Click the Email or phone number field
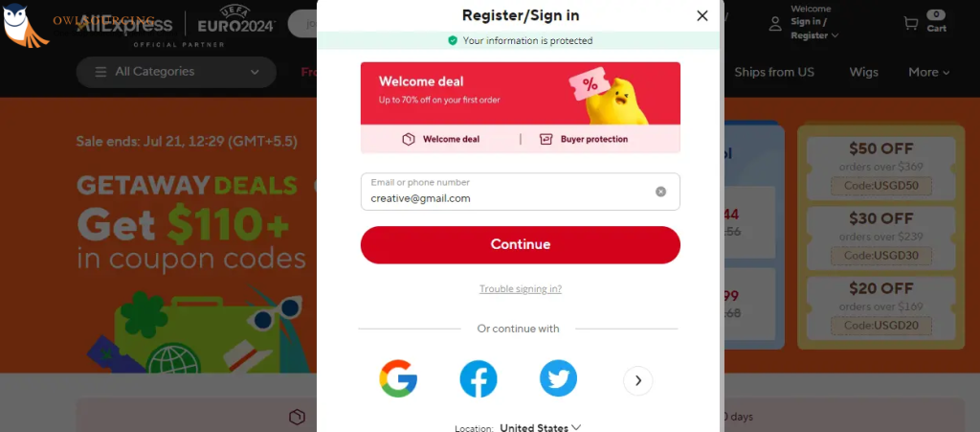The height and width of the screenshot is (432, 980). 520,192
